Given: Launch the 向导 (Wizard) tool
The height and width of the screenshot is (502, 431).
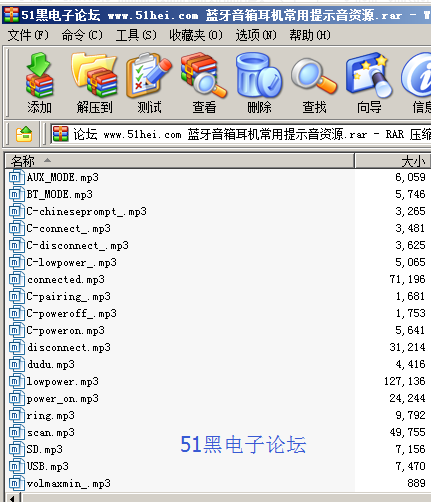Looking at the screenshot, I should pos(369,83).
